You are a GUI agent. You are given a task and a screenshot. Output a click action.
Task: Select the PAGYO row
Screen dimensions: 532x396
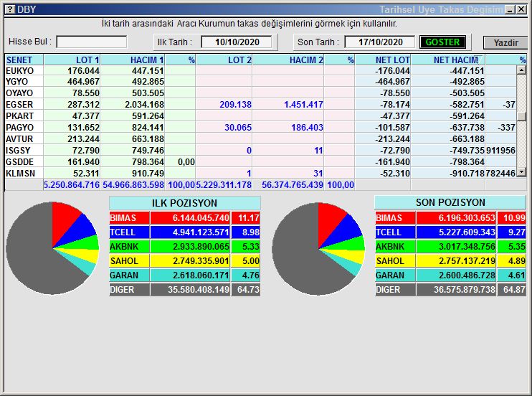tap(260, 128)
